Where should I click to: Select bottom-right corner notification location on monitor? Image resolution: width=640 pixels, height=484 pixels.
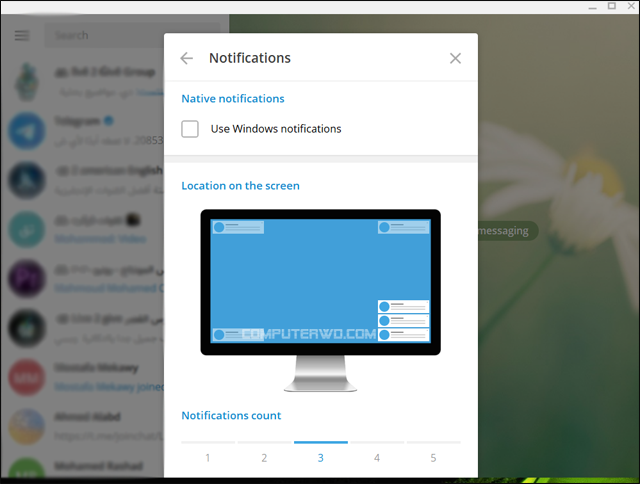pyautogui.click(x=403, y=321)
